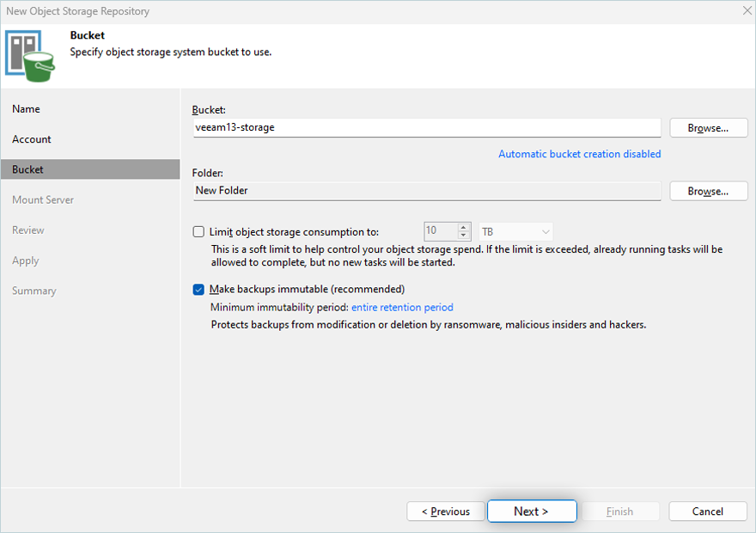
Task: Click the storage limit number field
Action: click(x=441, y=232)
